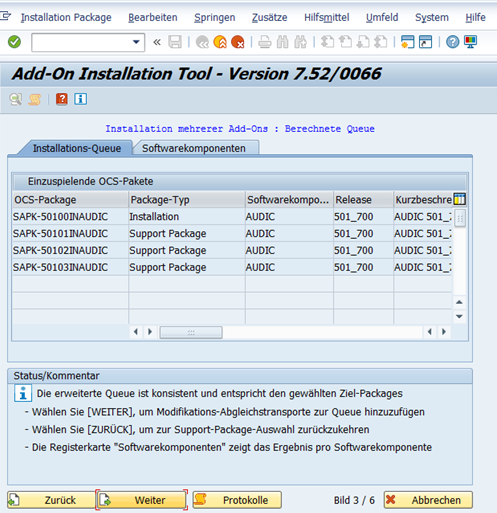Click the window menu icon left of Installation Package
This screenshot has height=513, width=497.
point(5,16)
